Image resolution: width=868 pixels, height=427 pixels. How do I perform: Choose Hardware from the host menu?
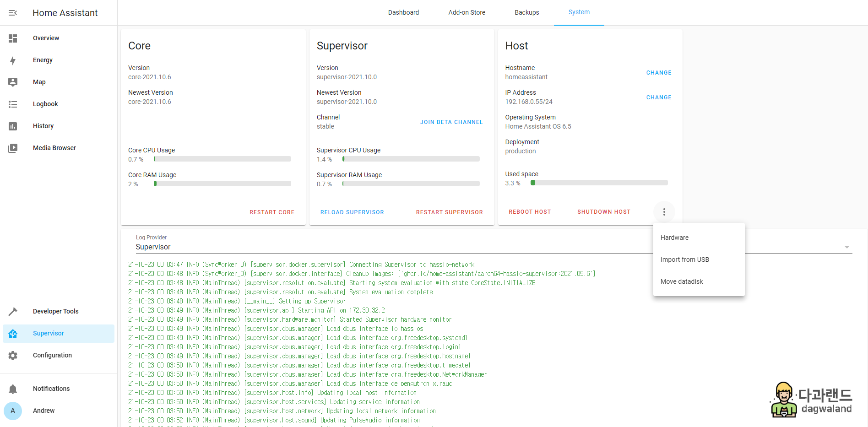pos(699,238)
